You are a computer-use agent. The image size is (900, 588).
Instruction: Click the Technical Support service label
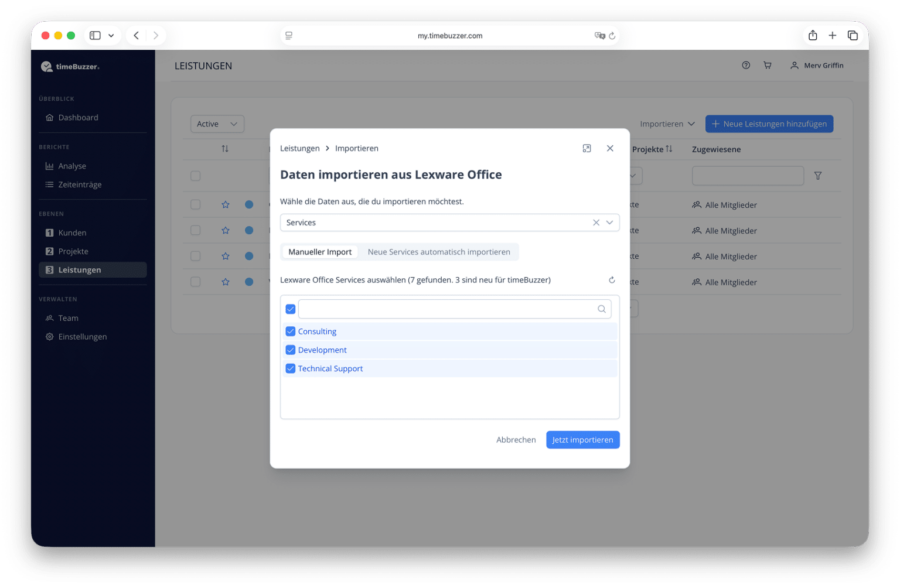coord(330,369)
